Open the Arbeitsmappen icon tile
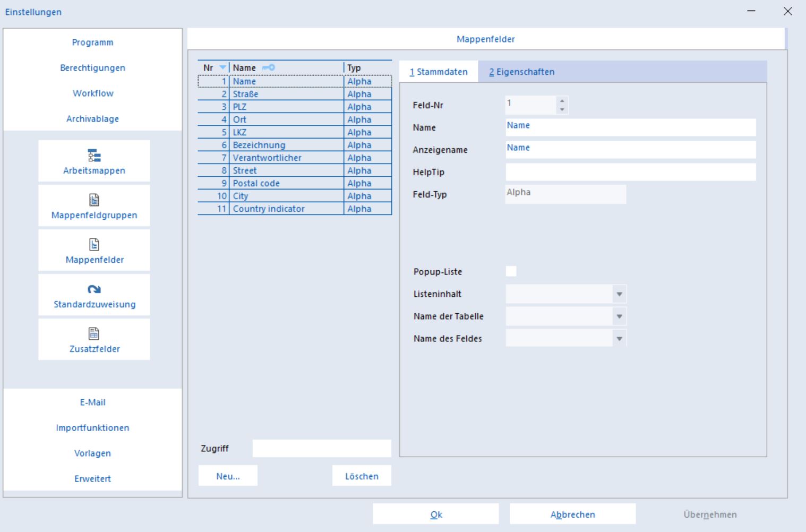The width and height of the screenshot is (806, 532). pyautogui.click(x=94, y=161)
